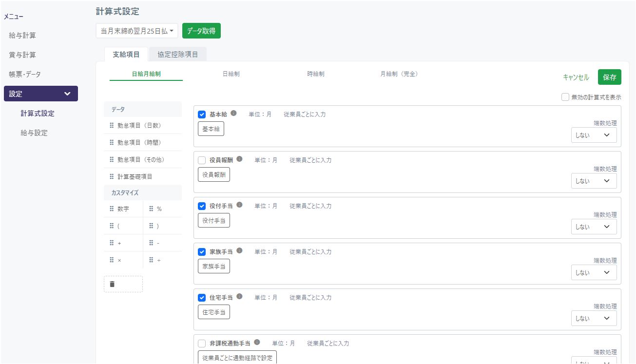Enable the 役員報酬 checkbox

pyautogui.click(x=201, y=160)
